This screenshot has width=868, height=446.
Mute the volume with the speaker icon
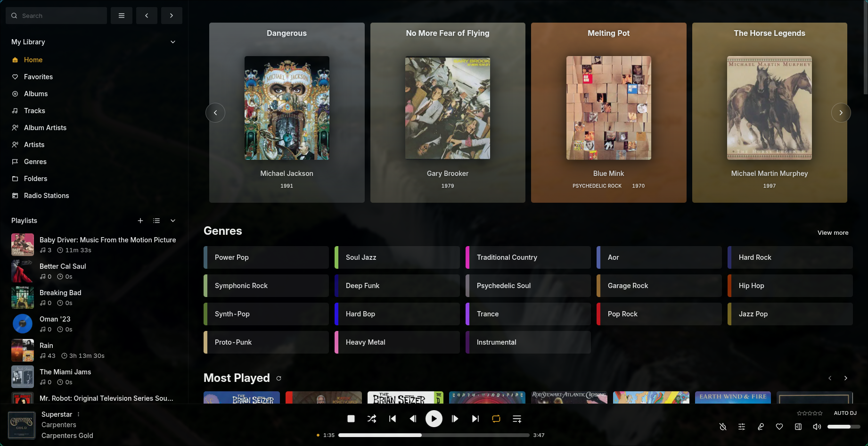point(817,427)
